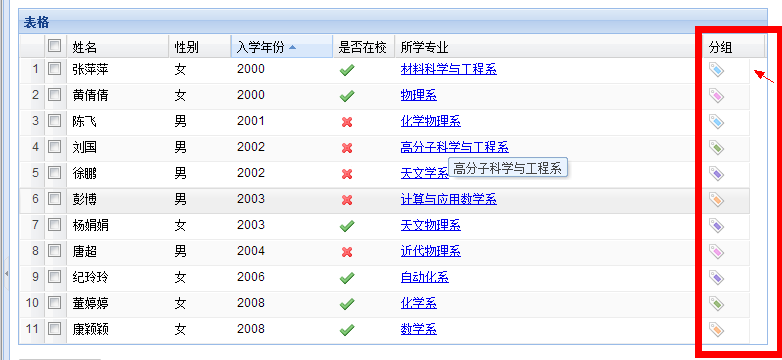Click the green check icon for 张萍萍
782x360 pixels.
tap(347, 70)
